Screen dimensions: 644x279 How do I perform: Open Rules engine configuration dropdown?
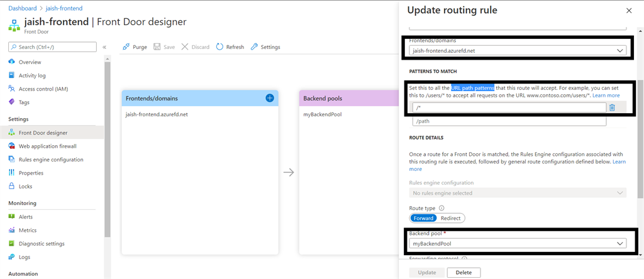pyautogui.click(x=518, y=193)
